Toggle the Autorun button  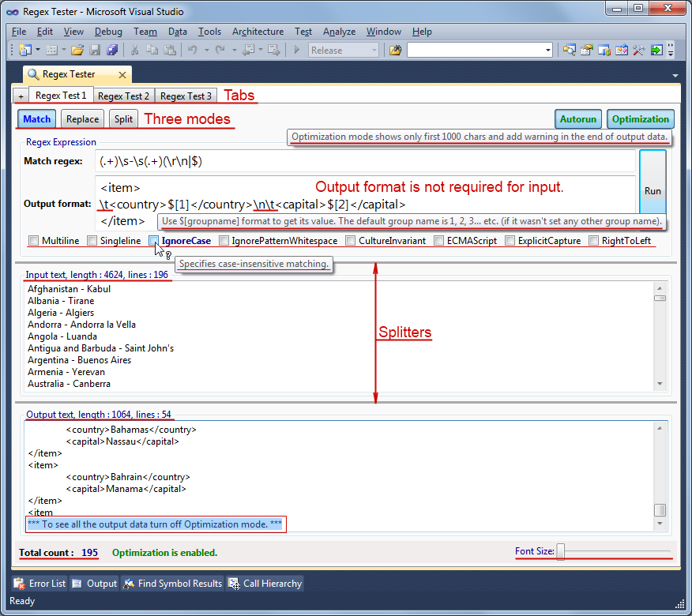pos(577,119)
